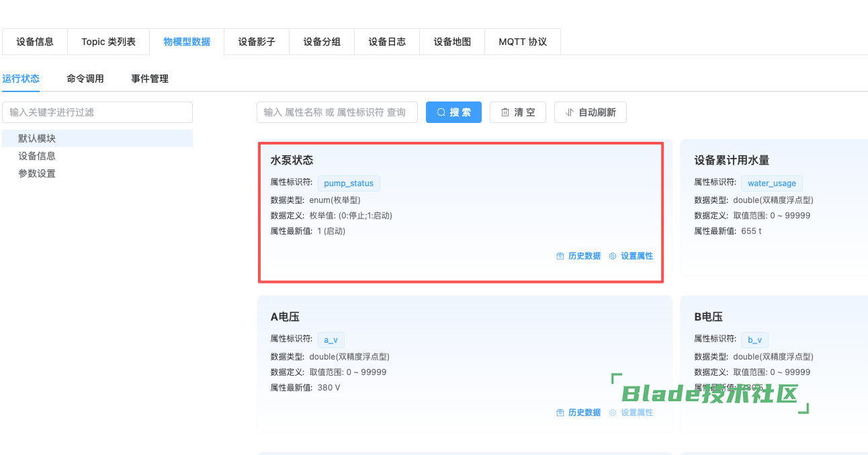Click the refresh arrows icon in 自动刷新

tap(570, 112)
